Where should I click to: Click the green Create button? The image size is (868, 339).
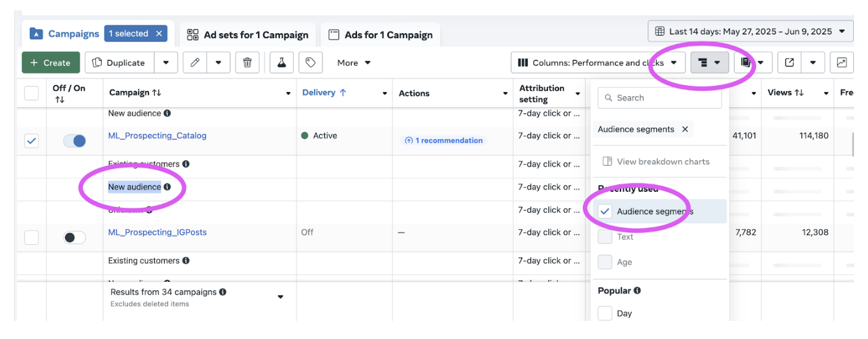point(50,63)
